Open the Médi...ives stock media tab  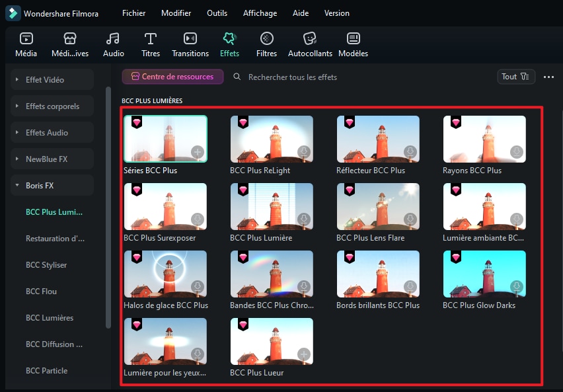(70, 44)
